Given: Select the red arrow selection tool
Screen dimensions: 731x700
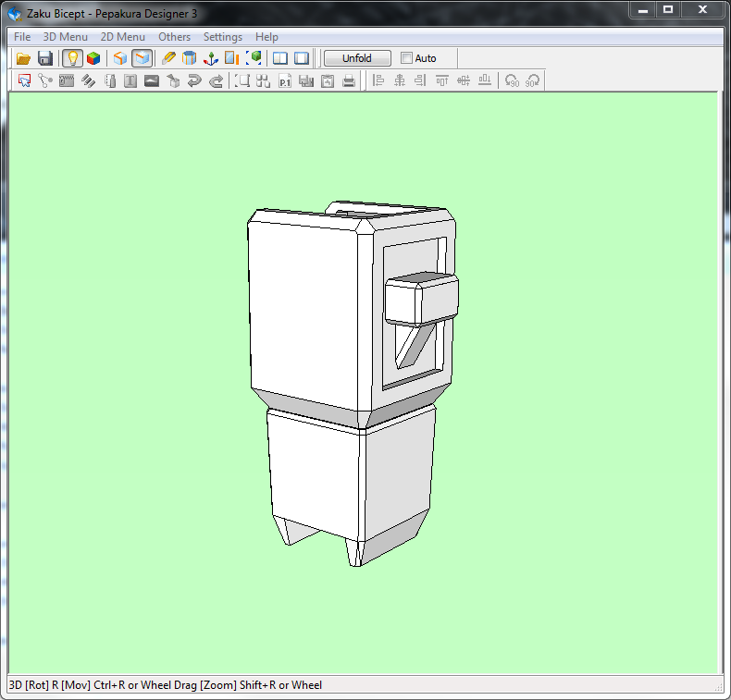Looking at the screenshot, I should coord(24,80).
